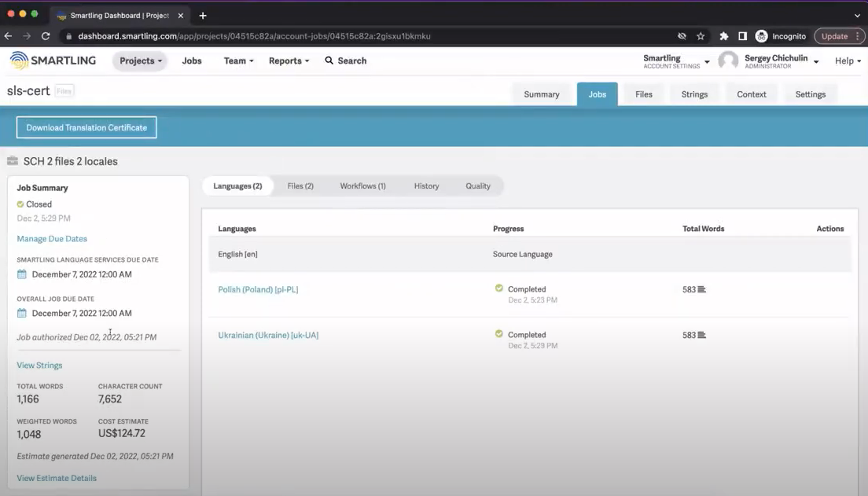Open the browser tab list chevron
The height and width of the screenshot is (496, 868).
[858, 16]
